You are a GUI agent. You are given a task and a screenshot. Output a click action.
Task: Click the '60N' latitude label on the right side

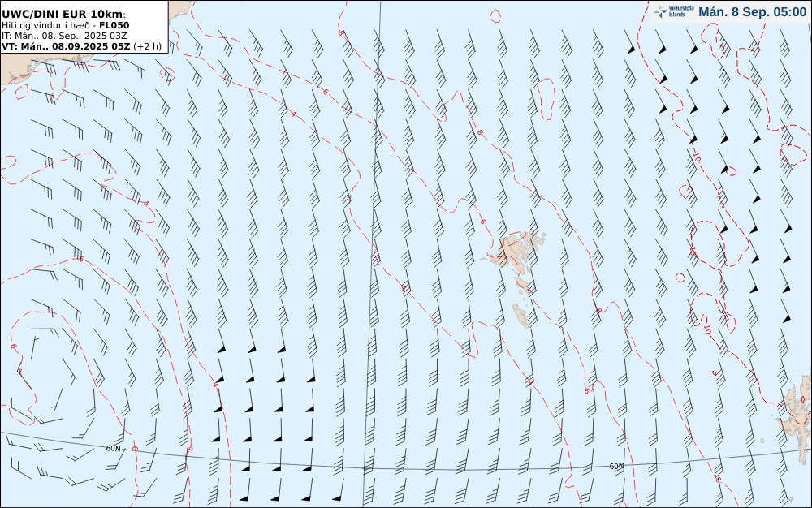[x=616, y=466]
